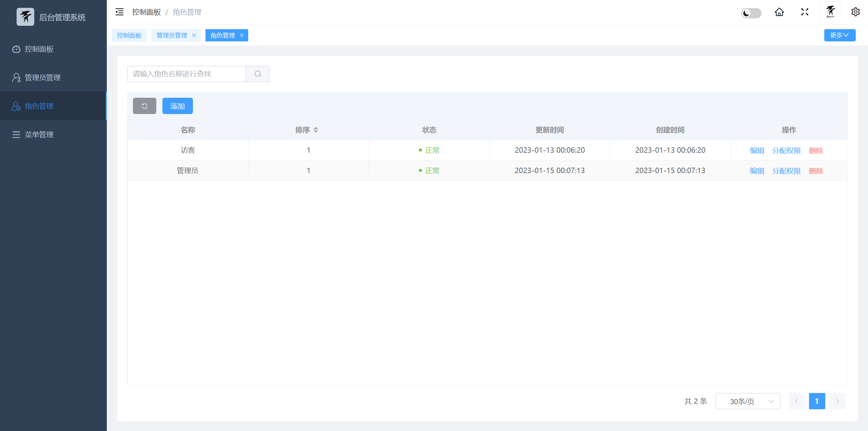Click the 更新时间 column header

[550, 130]
